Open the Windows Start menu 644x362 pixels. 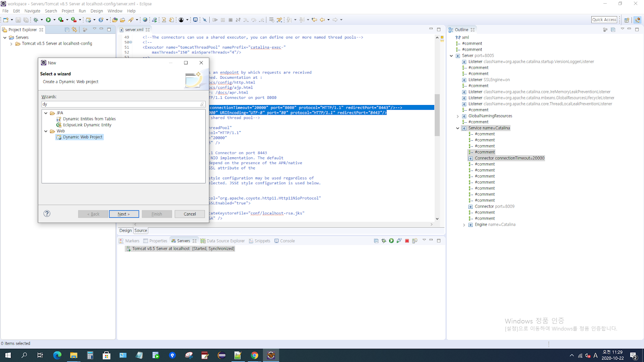[8, 355]
